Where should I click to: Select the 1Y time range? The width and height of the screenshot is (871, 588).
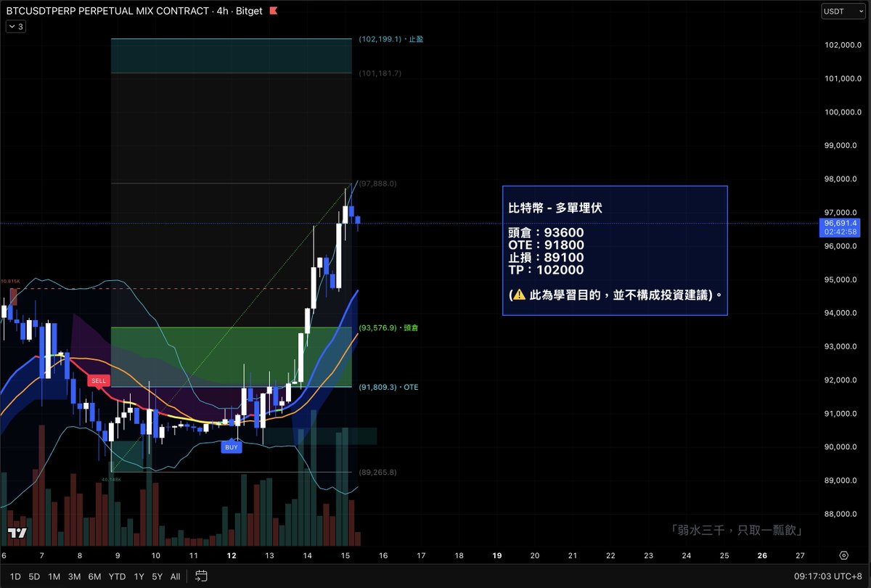tap(139, 576)
